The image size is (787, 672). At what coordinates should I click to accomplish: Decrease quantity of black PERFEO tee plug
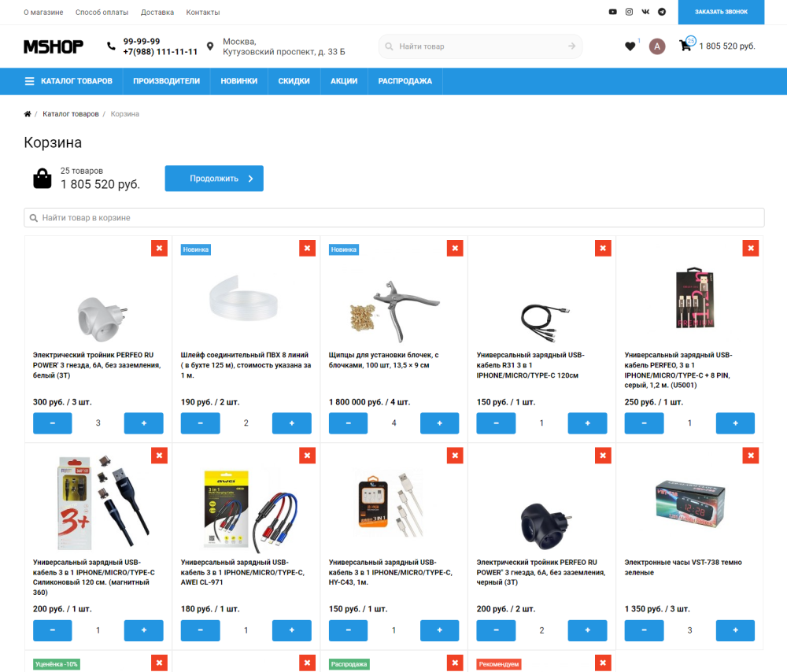pyautogui.click(x=496, y=630)
